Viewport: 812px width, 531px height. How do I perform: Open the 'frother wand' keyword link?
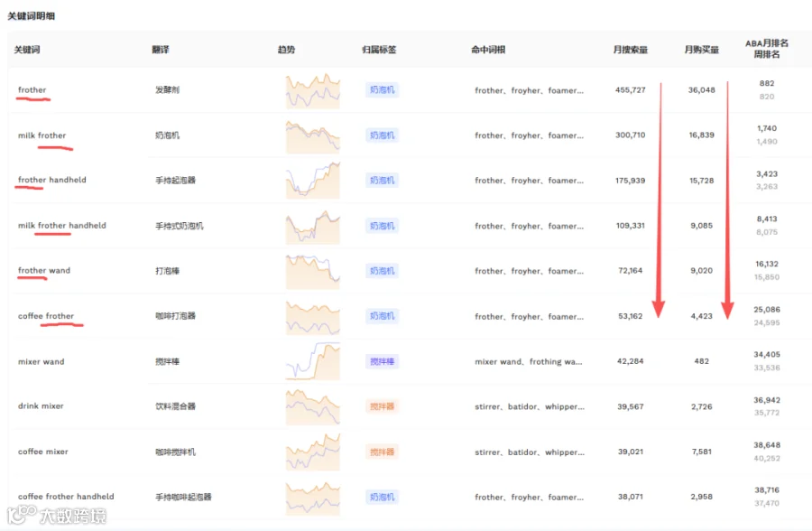(x=44, y=270)
